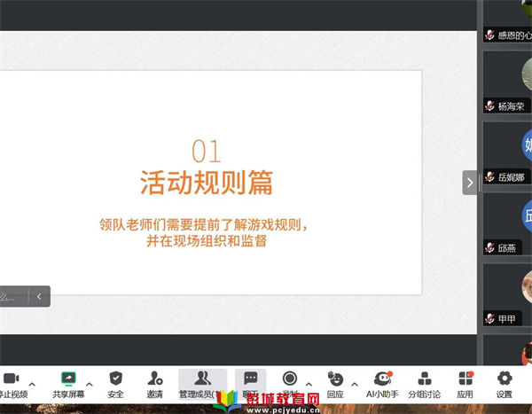The image size is (532, 414).
Task: Collapse annotation toolbar with left chevron
Action: tap(39, 297)
